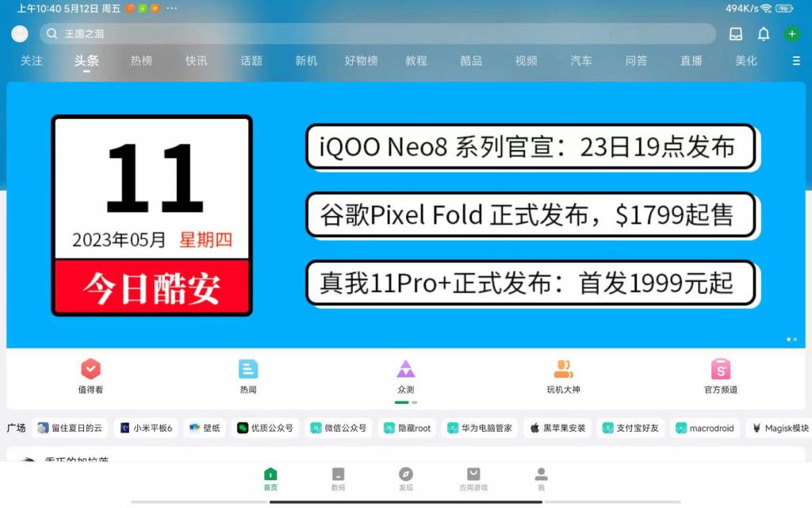Open the 直播 tab
This screenshot has height=508, width=812.
point(691,61)
